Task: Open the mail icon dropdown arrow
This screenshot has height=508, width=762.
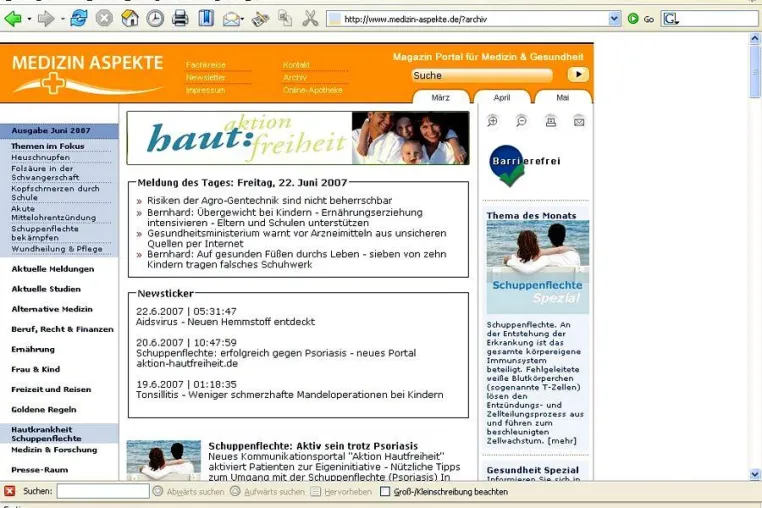Action: click(x=242, y=19)
